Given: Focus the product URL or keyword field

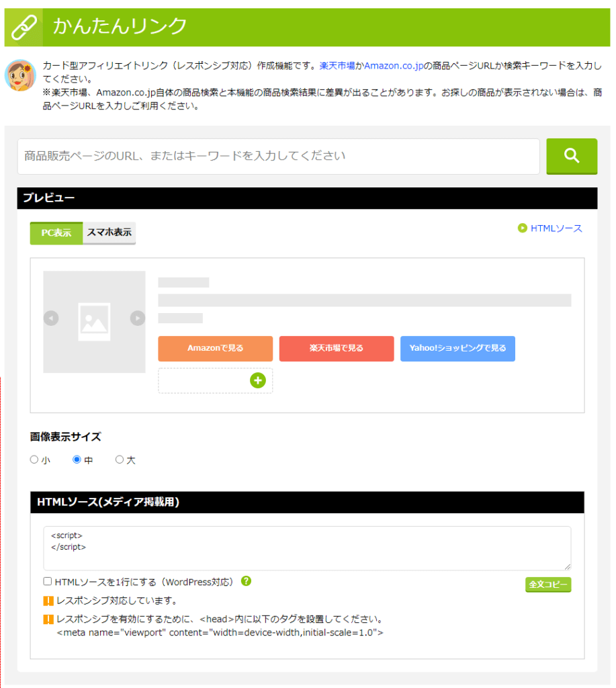Looking at the screenshot, I should tap(279, 156).
